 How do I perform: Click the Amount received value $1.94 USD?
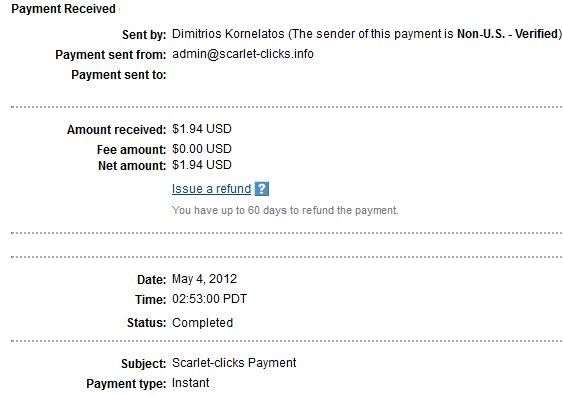coord(202,129)
